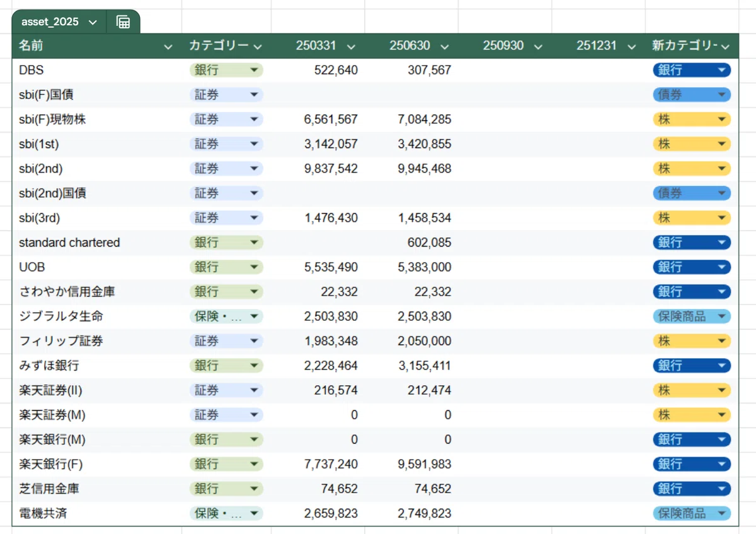
Task: Open the 250630 column header dropdown
Action: pos(445,47)
